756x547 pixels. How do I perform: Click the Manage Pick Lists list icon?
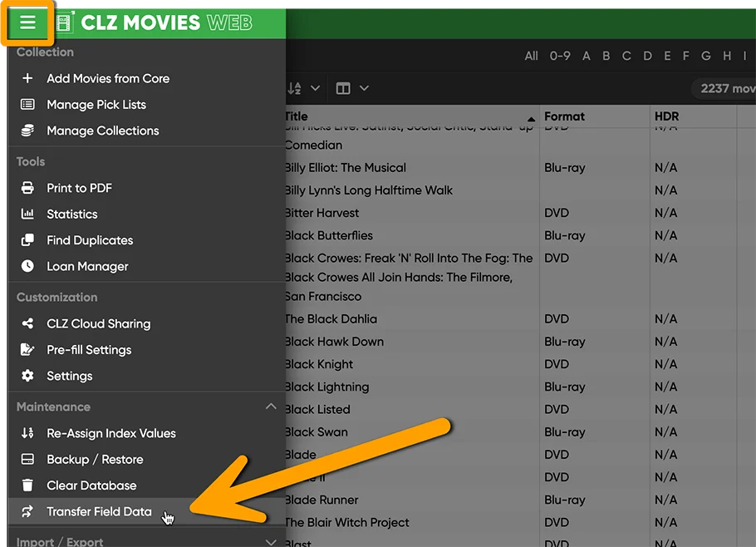(27, 104)
